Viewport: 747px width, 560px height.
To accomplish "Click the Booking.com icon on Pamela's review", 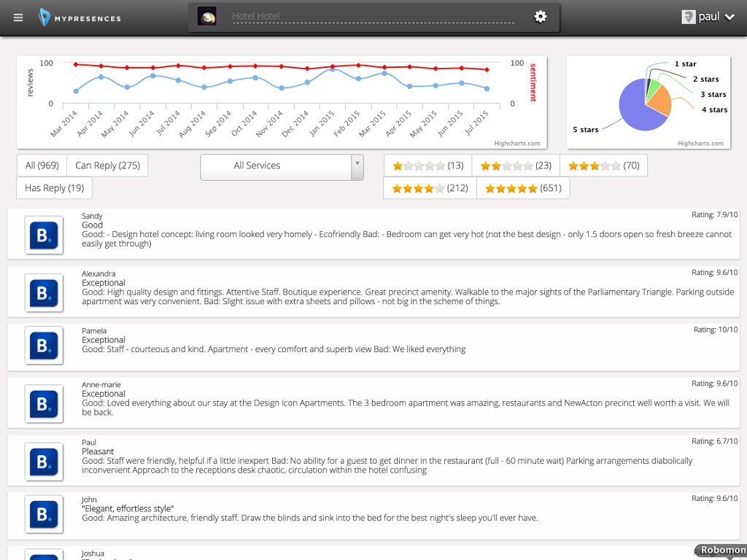I will pyautogui.click(x=44, y=346).
